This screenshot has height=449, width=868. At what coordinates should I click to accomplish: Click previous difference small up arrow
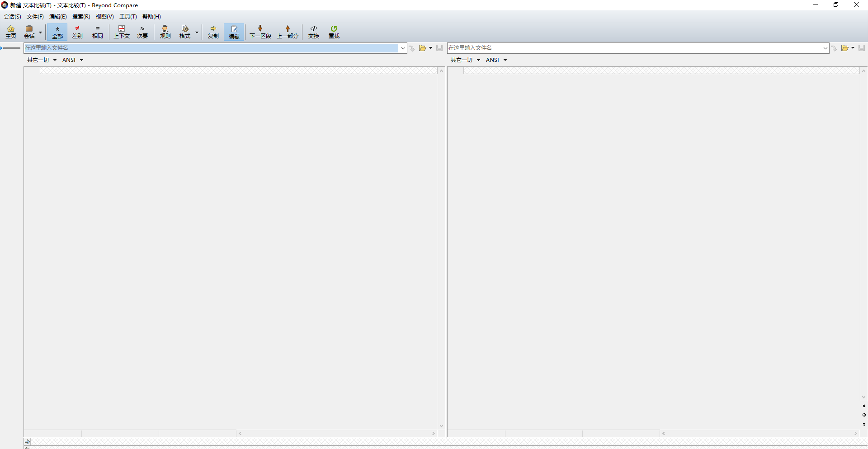pos(864,406)
